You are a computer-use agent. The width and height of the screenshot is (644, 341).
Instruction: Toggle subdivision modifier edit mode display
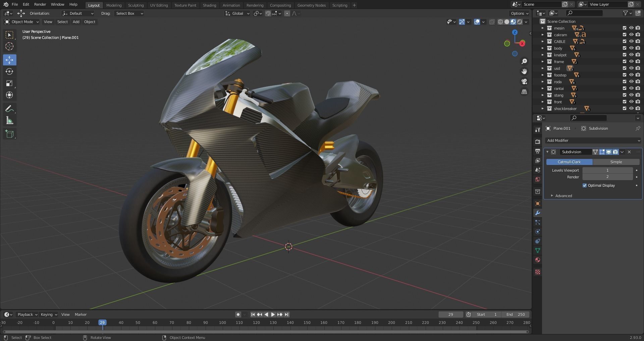[602, 152]
